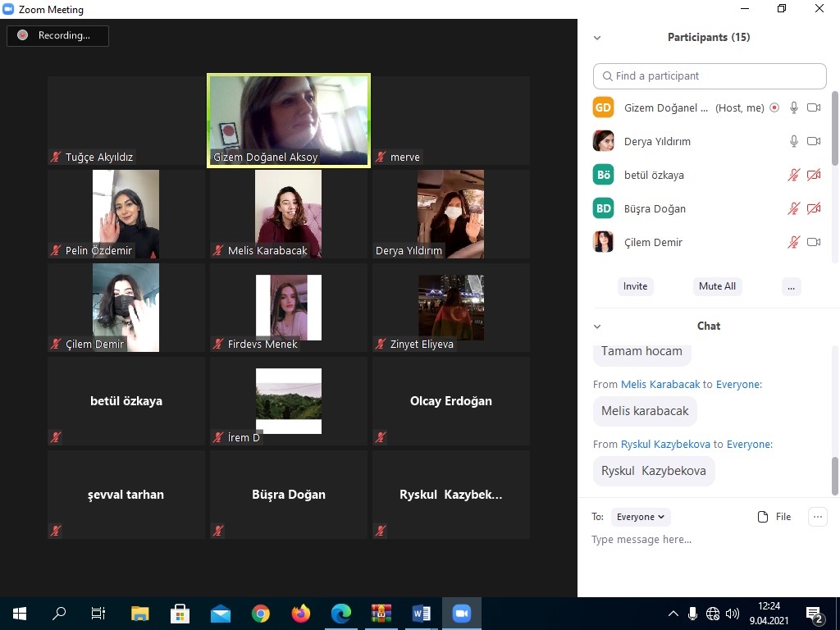
Task: Click Gizem Doğanel's microphone icon in participants
Action: click(x=793, y=107)
